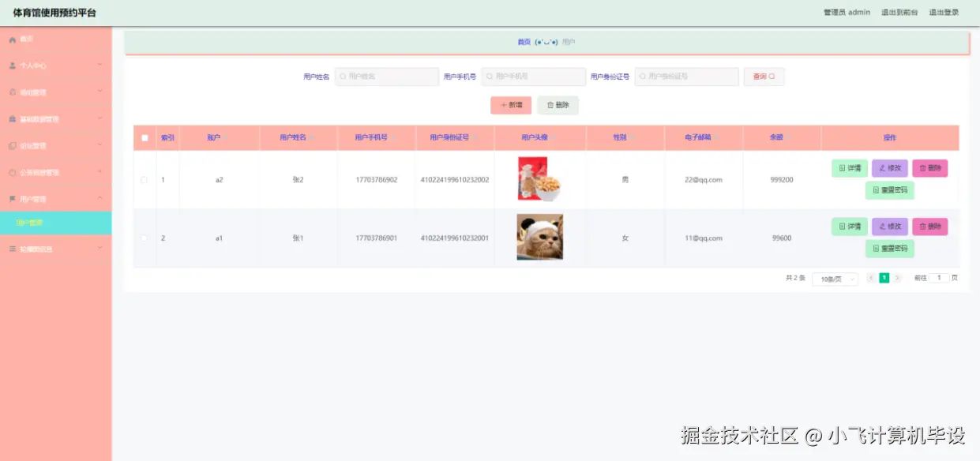
Task: Open the 10条/页 page size dropdown
Action: (x=835, y=279)
